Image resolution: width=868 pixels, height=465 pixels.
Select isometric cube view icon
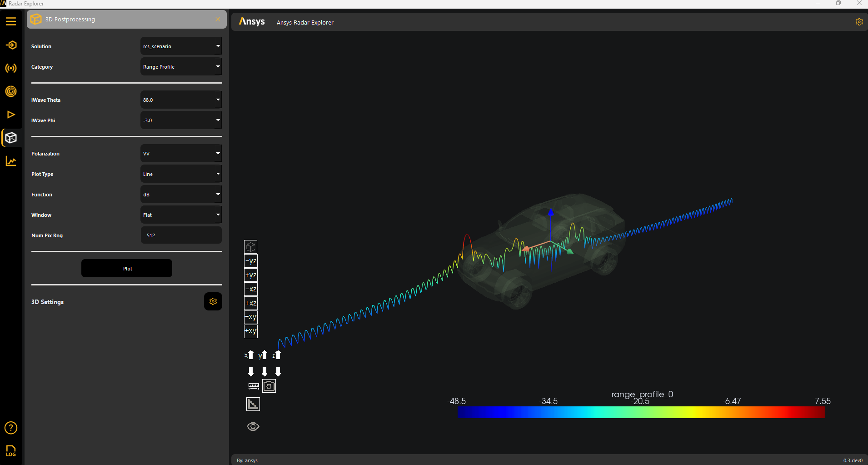tap(251, 247)
